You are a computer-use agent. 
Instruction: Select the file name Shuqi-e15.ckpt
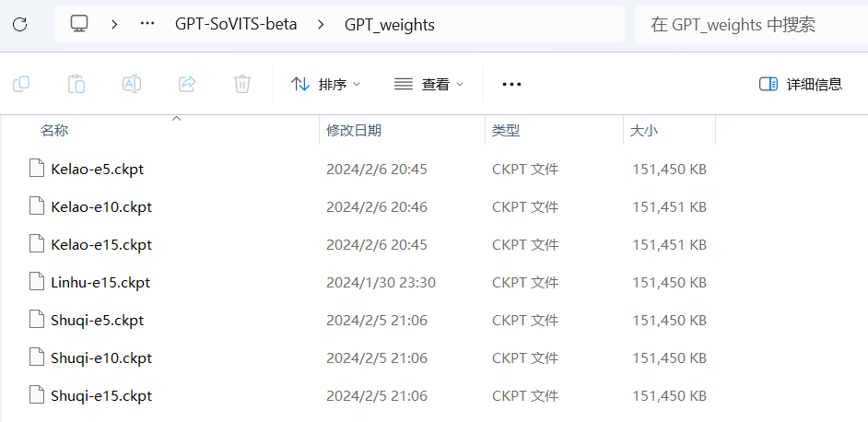click(101, 396)
